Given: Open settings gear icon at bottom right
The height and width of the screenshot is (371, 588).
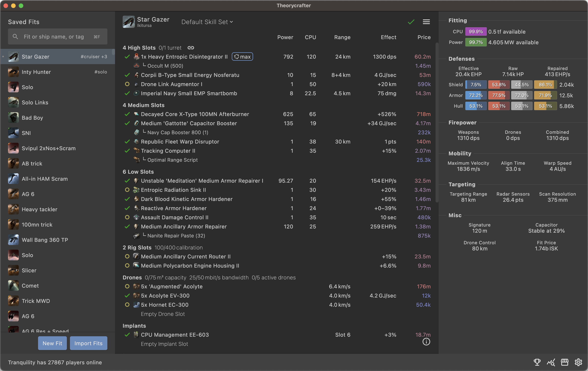Looking at the screenshot, I should click(578, 362).
